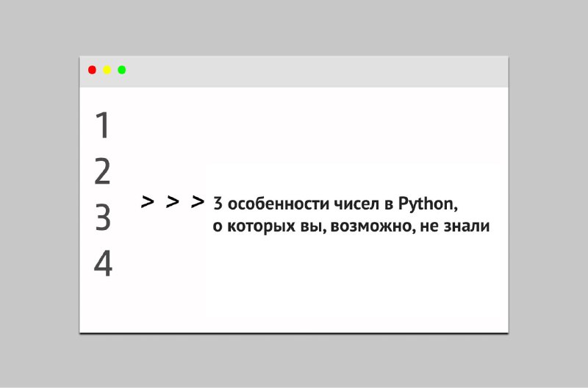Screen dimensions: 588x388
Task: Select line number 2 in gutter
Action: click(102, 171)
